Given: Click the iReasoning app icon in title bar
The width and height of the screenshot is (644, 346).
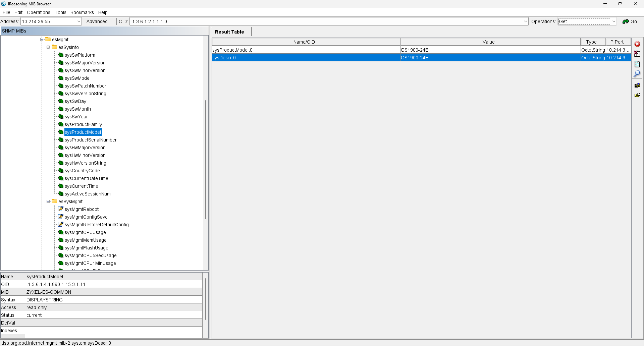Looking at the screenshot, I should coord(3,4).
